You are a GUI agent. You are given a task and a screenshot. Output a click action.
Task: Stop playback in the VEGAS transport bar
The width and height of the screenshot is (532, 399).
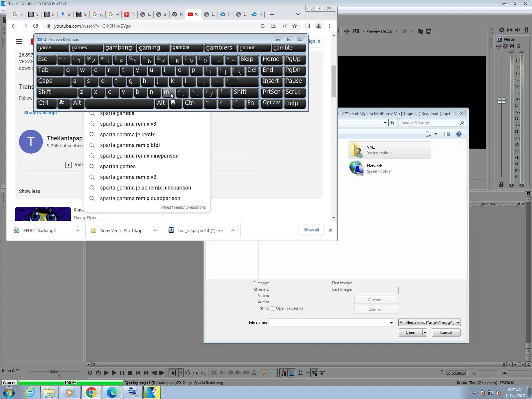coord(130,373)
